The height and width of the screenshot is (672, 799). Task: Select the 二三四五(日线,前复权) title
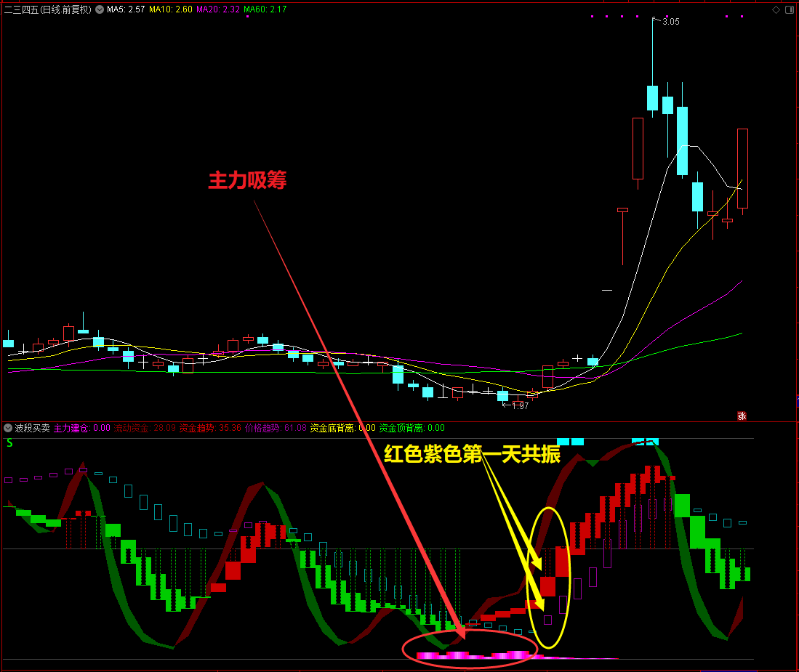[x=48, y=9]
